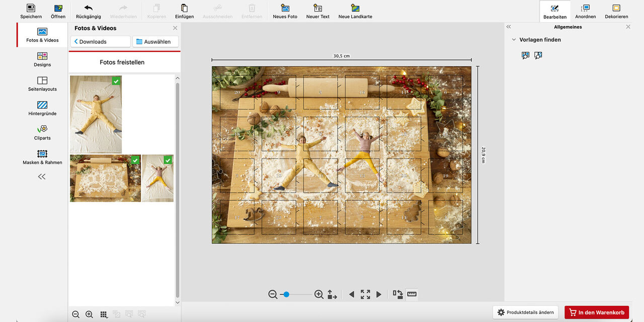Click Produktdetails ändern

[x=526, y=312]
